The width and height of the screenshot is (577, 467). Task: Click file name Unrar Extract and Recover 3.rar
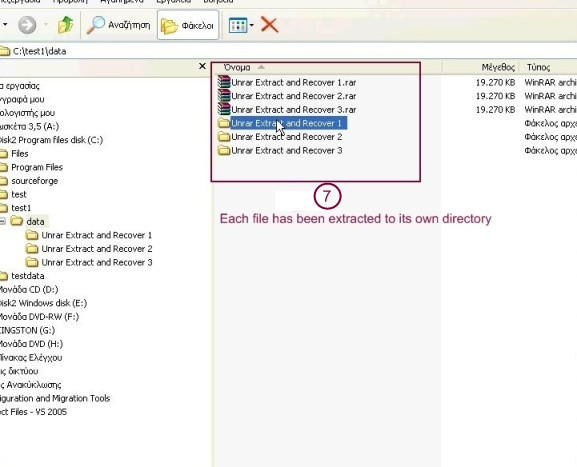click(x=294, y=110)
